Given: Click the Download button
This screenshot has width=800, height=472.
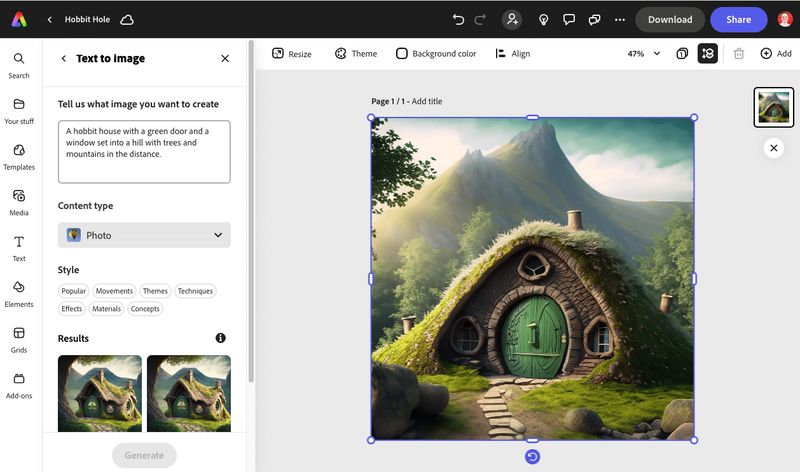Looking at the screenshot, I should [x=670, y=19].
